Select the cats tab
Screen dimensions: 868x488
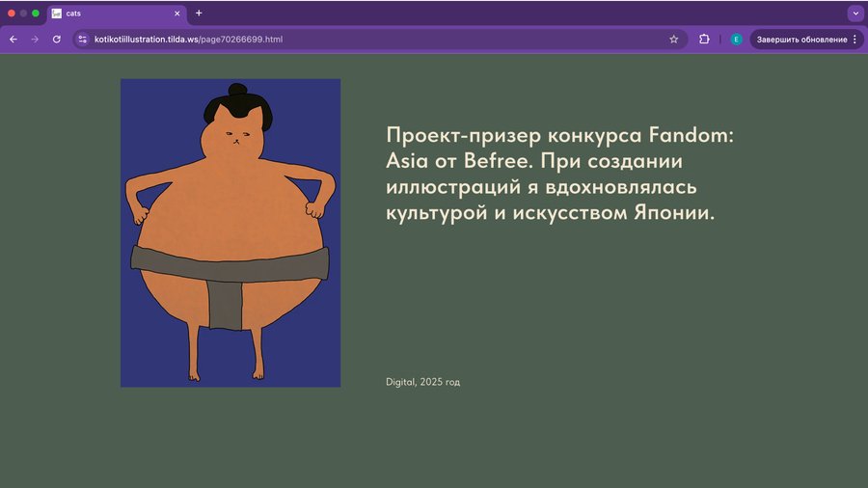tap(117, 14)
